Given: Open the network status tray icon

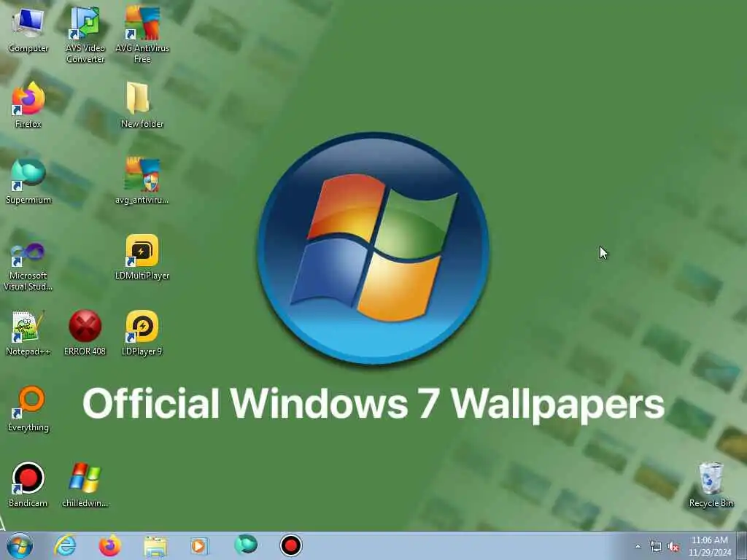Looking at the screenshot, I should click(x=656, y=547).
